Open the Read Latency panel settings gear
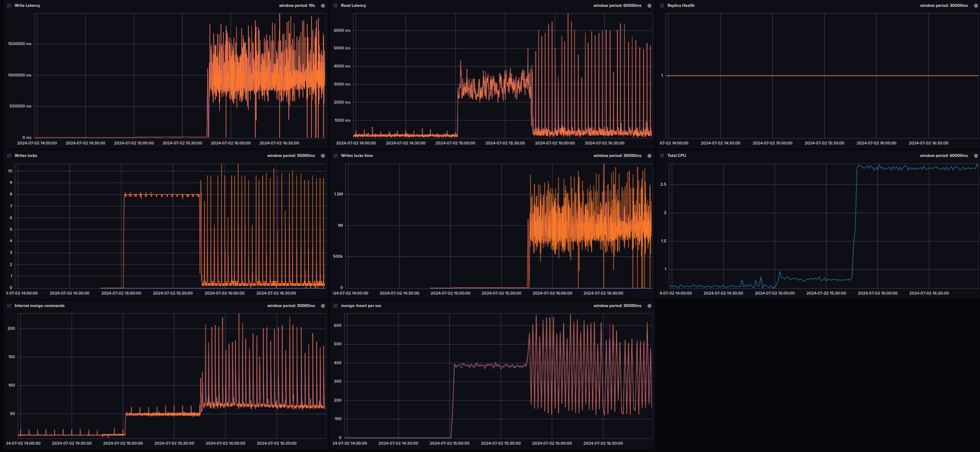The width and height of the screenshot is (980, 452). 649,6
